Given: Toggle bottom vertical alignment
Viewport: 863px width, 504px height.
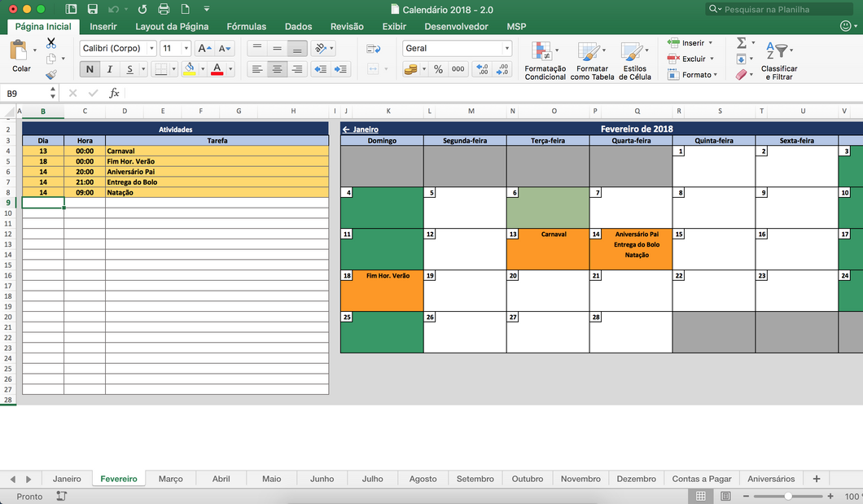Looking at the screenshot, I should point(297,48).
